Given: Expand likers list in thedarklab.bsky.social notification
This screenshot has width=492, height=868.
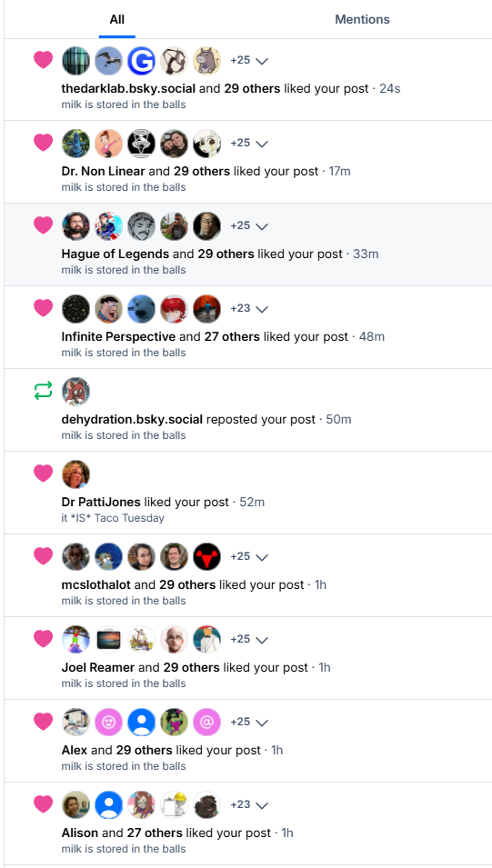Looking at the screenshot, I should point(249,60).
